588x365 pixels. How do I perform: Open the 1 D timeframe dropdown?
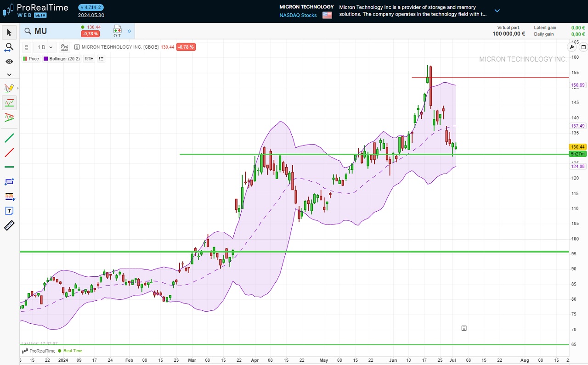(45, 47)
